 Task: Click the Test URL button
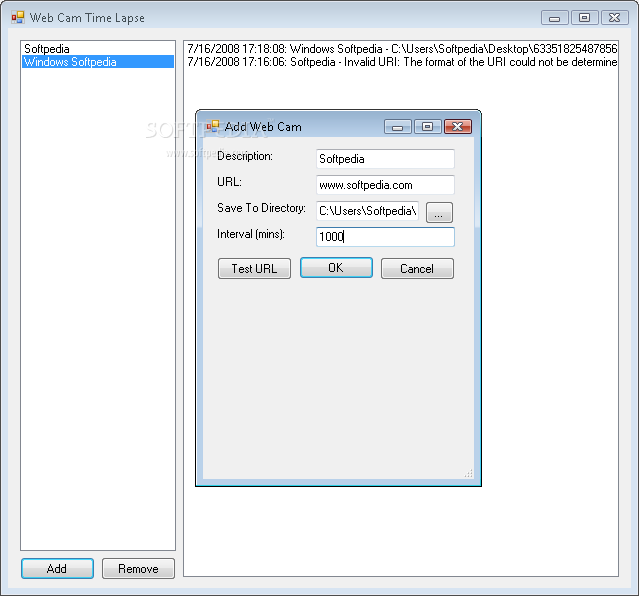click(x=254, y=269)
